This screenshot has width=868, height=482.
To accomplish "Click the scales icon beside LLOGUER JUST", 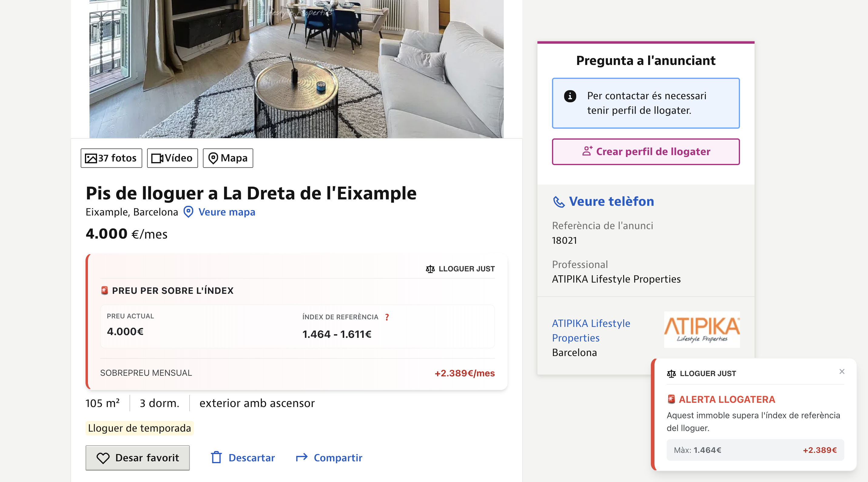I will 430,269.
